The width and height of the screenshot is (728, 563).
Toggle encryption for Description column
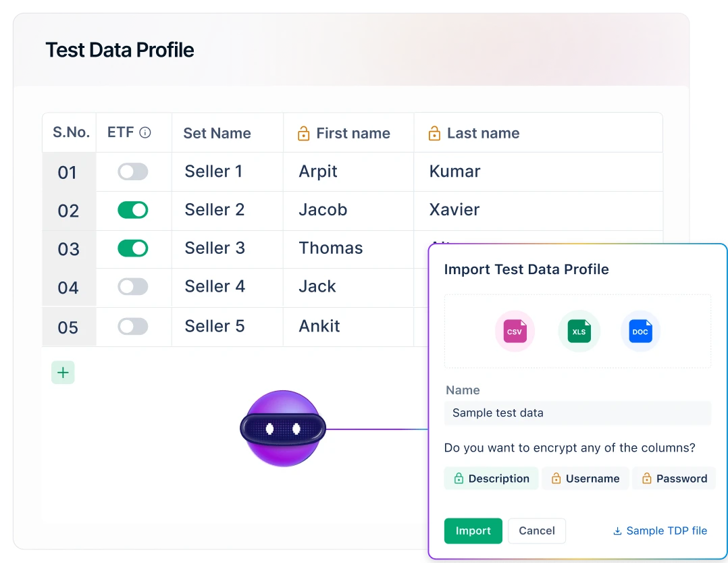(491, 479)
